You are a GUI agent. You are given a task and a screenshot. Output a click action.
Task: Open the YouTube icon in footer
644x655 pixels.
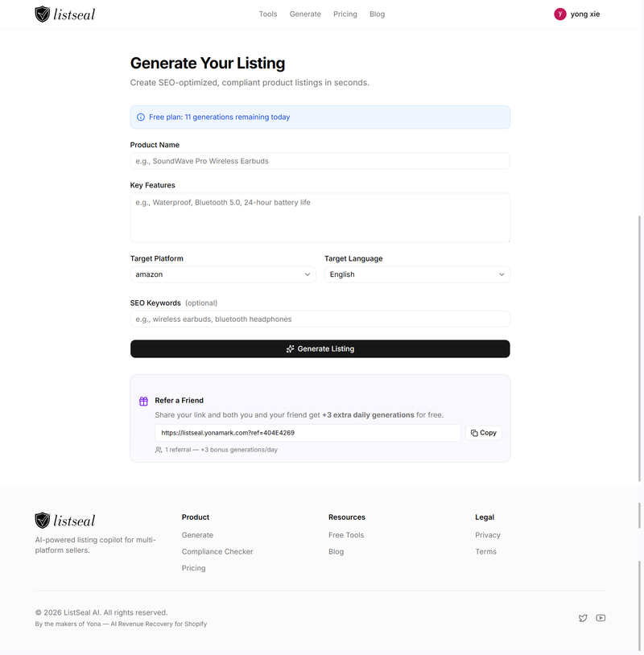(601, 618)
